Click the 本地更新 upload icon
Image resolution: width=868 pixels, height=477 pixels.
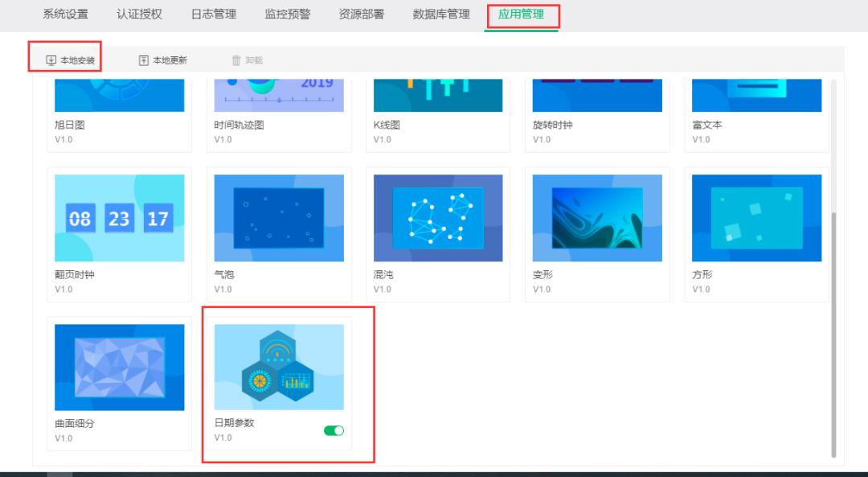pyautogui.click(x=142, y=58)
